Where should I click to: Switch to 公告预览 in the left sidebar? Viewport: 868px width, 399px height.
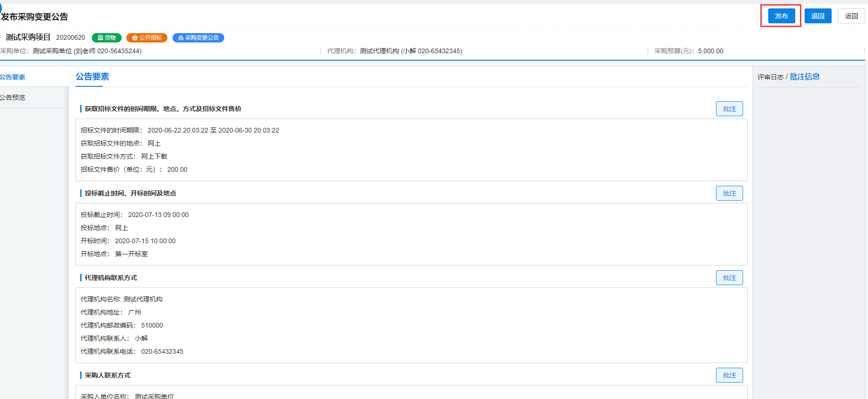tap(13, 98)
